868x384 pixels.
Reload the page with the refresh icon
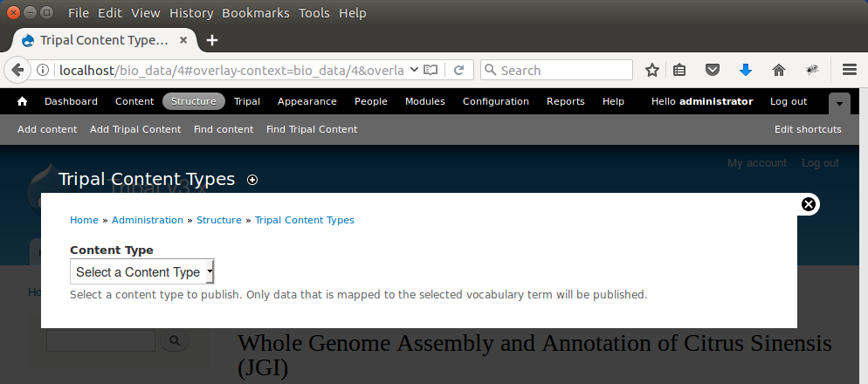point(459,70)
